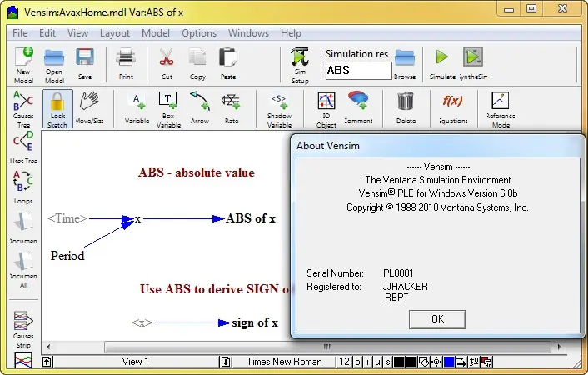Viewport: 588px width, 375px height.
Task: Run the model with Simulate
Action: [x=442, y=64]
